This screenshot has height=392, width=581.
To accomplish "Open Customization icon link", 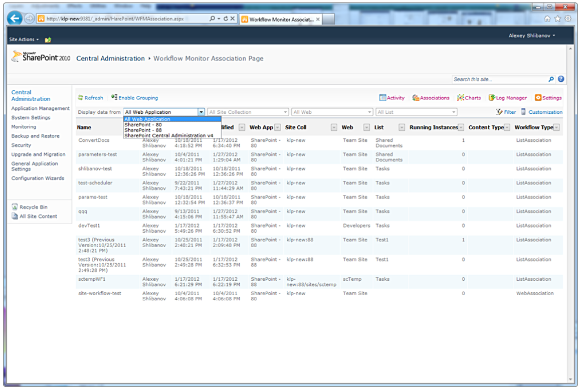I will tap(523, 112).
